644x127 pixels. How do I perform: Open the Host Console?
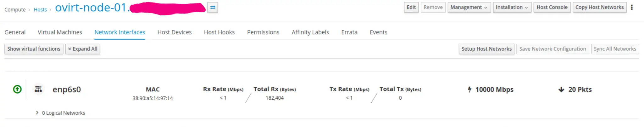552,8
